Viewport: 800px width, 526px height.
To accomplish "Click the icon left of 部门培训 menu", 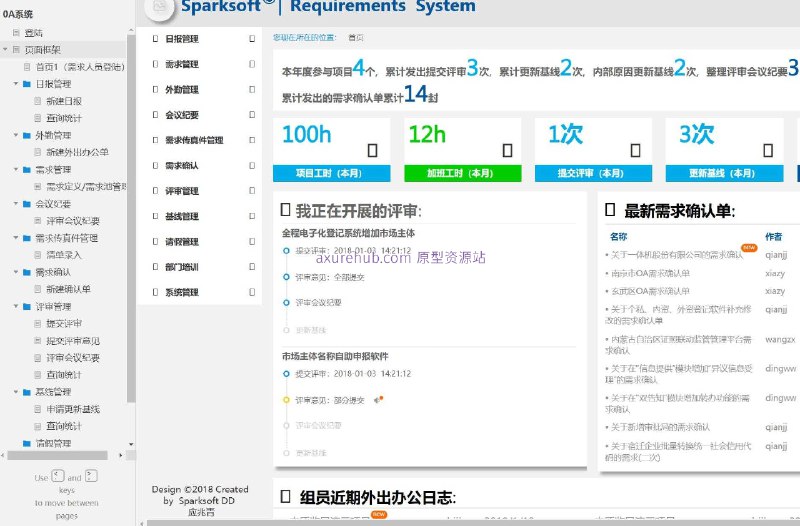I will point(156,267).
